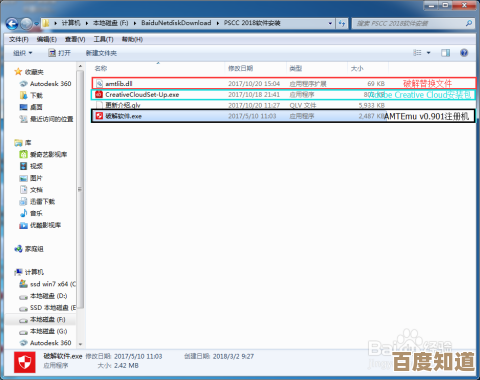The image size is (480, 380).
Task: Open 优酷影视库 library
Action: [x=45, y=225]
